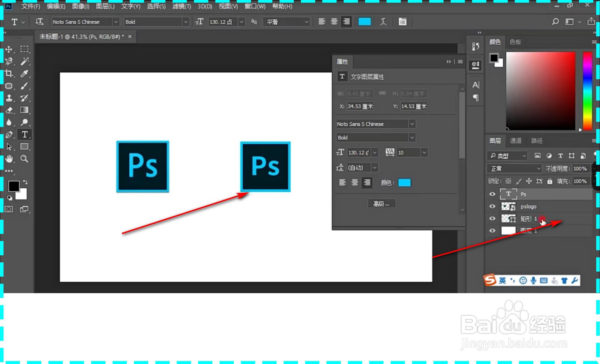Click the 高级... button

(381, 204)
